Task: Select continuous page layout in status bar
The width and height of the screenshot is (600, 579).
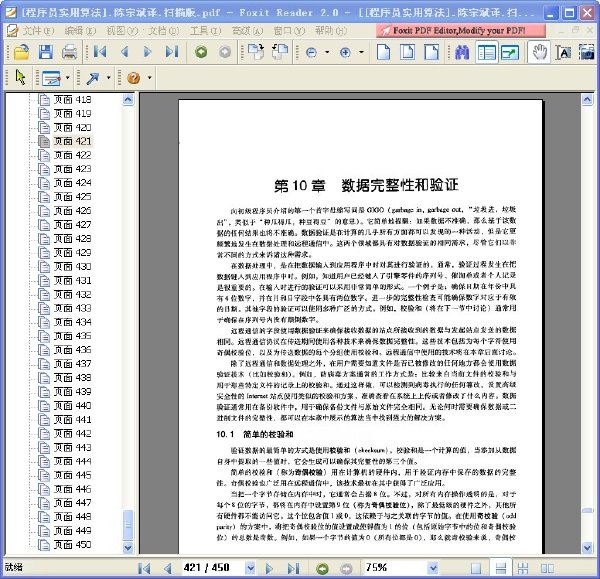Action: [x=501, y=568]
